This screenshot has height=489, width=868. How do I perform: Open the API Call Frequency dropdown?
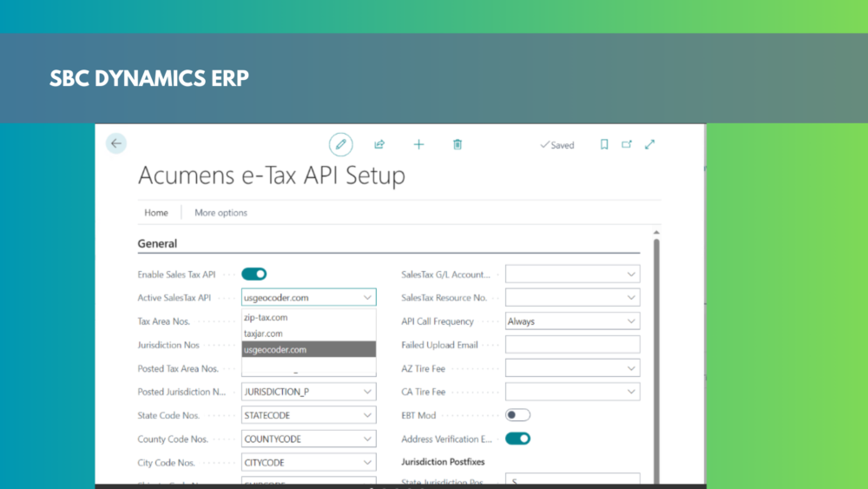(x=631, y=321)
